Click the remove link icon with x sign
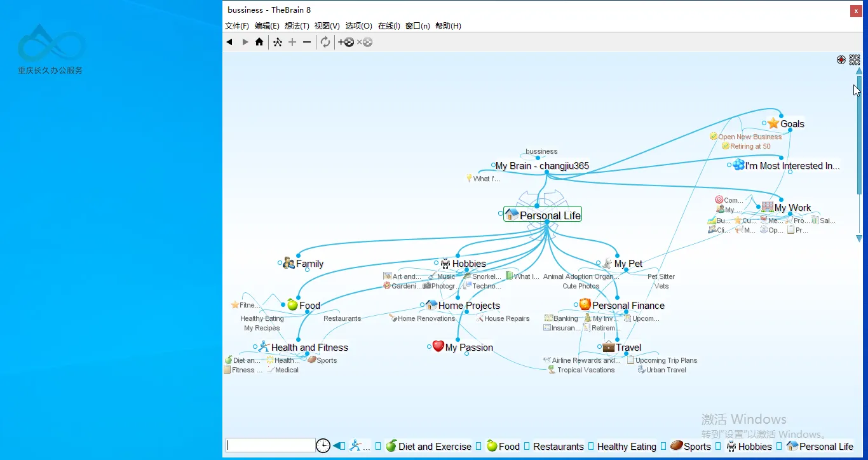 [365, 42]
